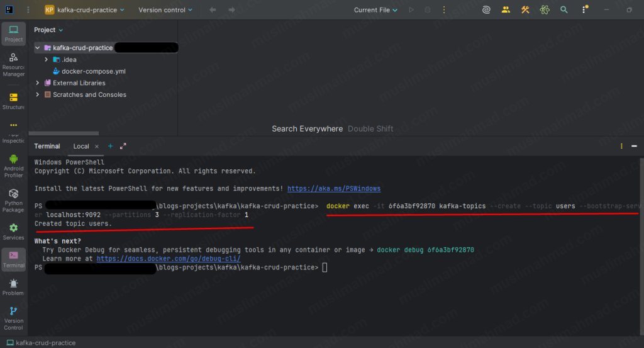The height and width of the screenshot is (348, 644).
Task: Open the Problems tool window
Action: [x=14, y=287]
